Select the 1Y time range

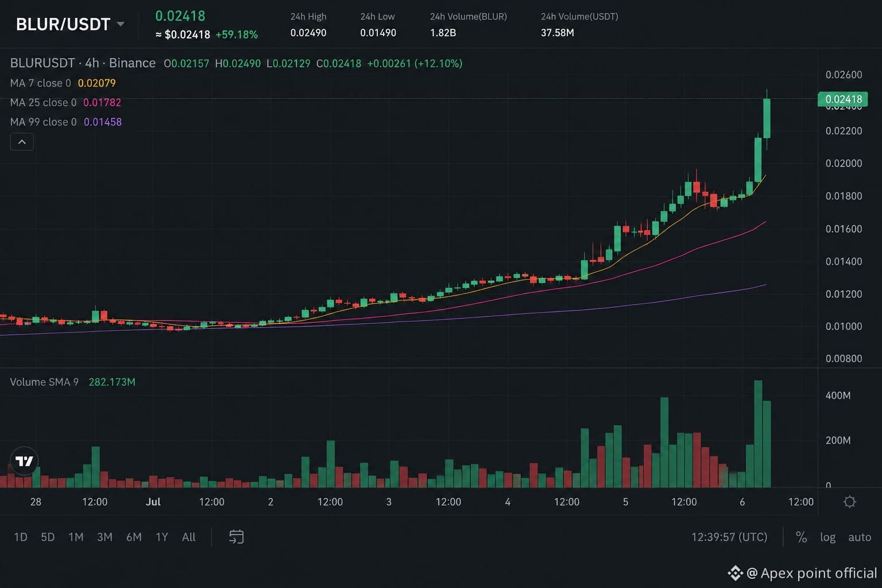(x=162, y=537)
